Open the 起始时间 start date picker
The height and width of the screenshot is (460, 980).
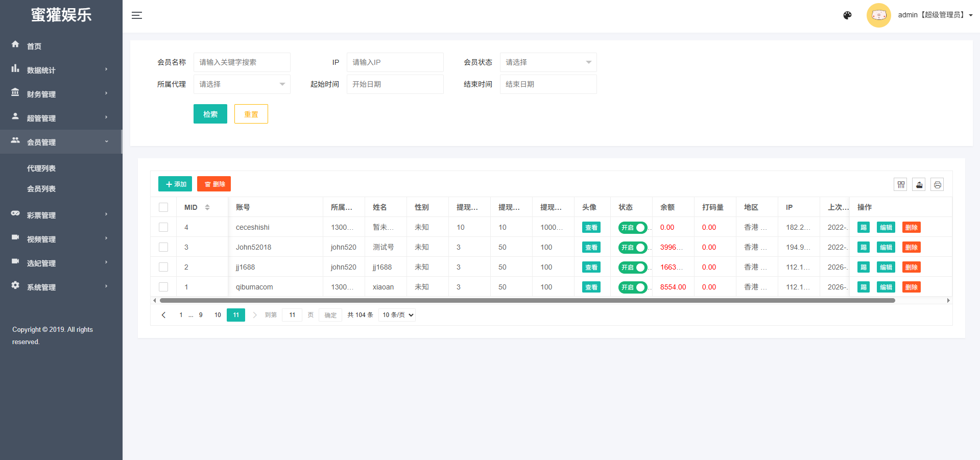(x=395, y=84)
